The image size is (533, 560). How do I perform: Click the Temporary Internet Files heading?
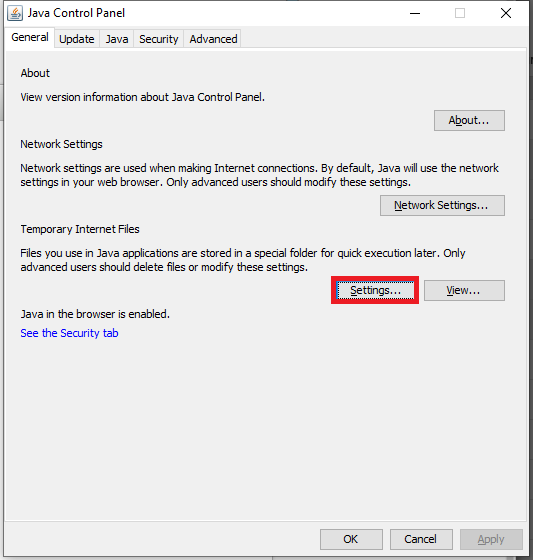click(x=80, y=229)
